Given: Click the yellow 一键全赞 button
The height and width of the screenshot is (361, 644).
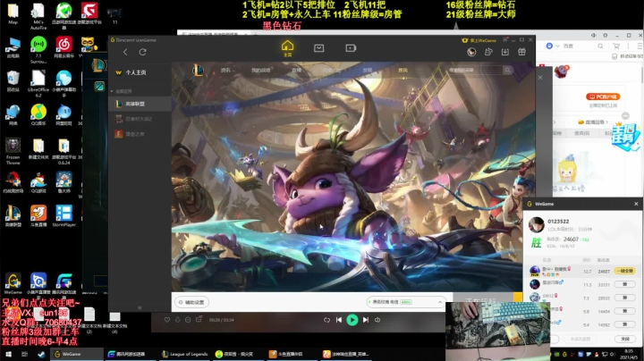Looking at the screenshot, I should tap(624, 271).
